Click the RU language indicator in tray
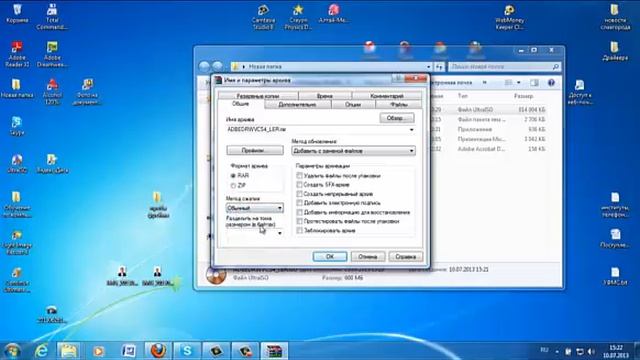The height and width of the screenshot is (360, 640). [544, 350]
